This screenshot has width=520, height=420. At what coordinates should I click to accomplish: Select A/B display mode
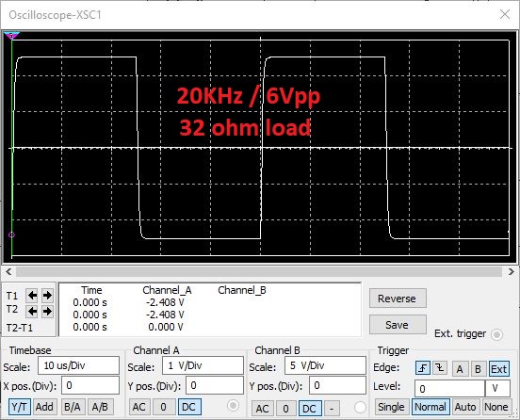tap(100, 407)
